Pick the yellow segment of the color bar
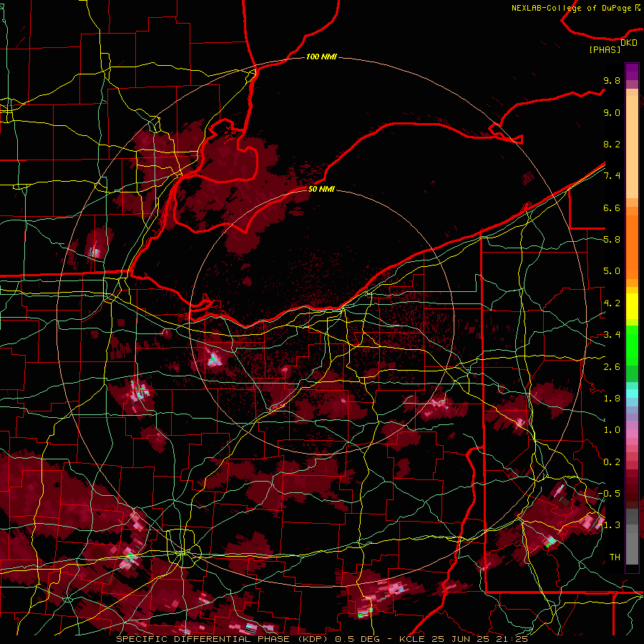The height and width of the screenshot is (644, 644). (632, 306)
